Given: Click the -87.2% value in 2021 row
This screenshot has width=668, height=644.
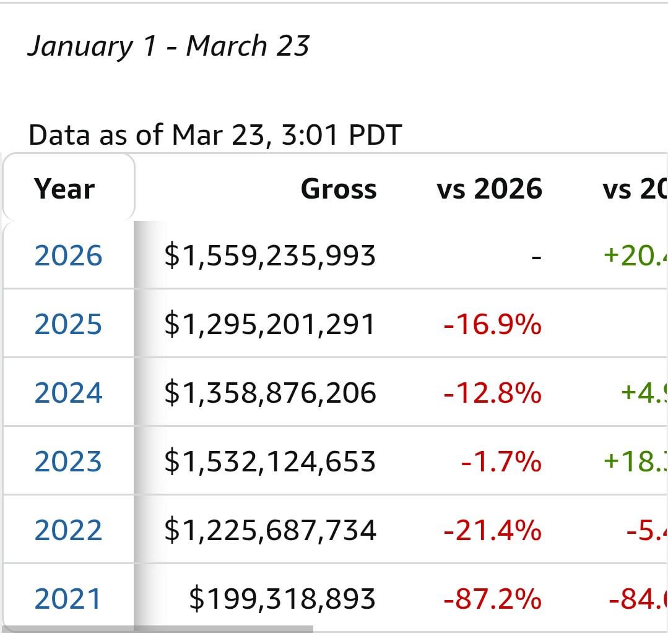Looking at the screenshot, I should point(492,599).
